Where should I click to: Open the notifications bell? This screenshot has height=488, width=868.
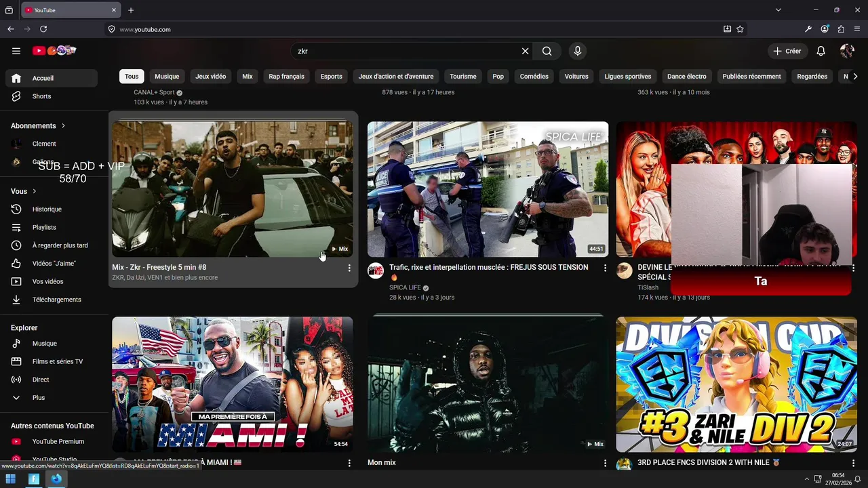pos(821,51)
